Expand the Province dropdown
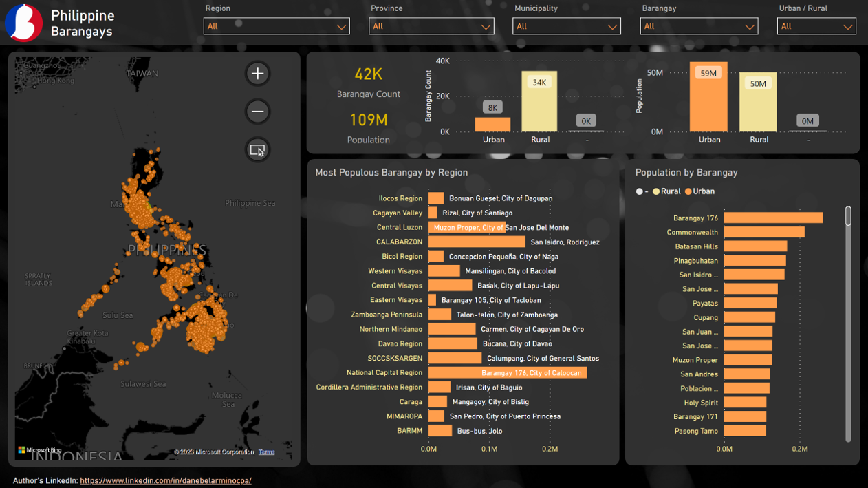Screen dimensions: 868x488 click(x=431, y=26)
